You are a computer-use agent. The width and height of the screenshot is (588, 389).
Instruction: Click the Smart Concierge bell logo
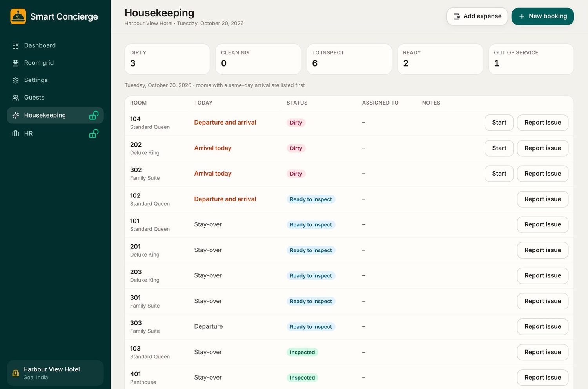click(x=18, y=16)
